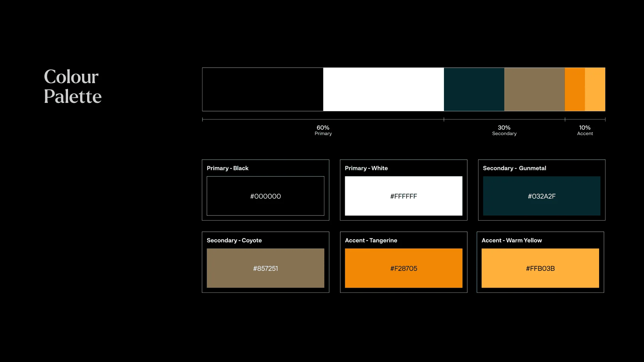Click the 'Accent - Tangerine' label
The image size is (644, 362).
[x=371, y=240]
